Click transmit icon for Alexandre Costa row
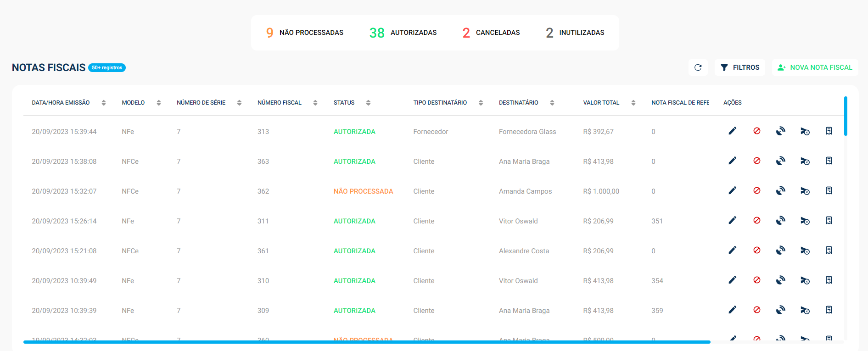This screenshot has width=868, height=351. [780, 251]
